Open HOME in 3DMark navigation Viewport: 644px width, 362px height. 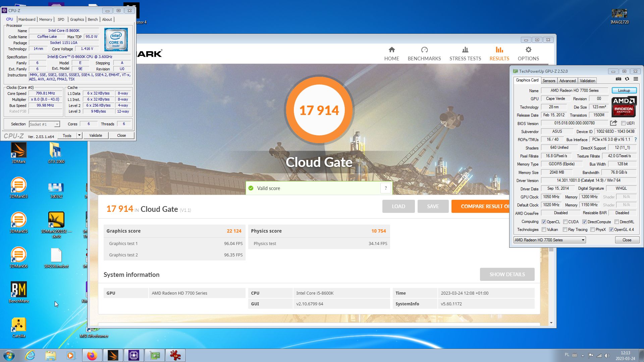pyautogui.click(x=391, y=54)
